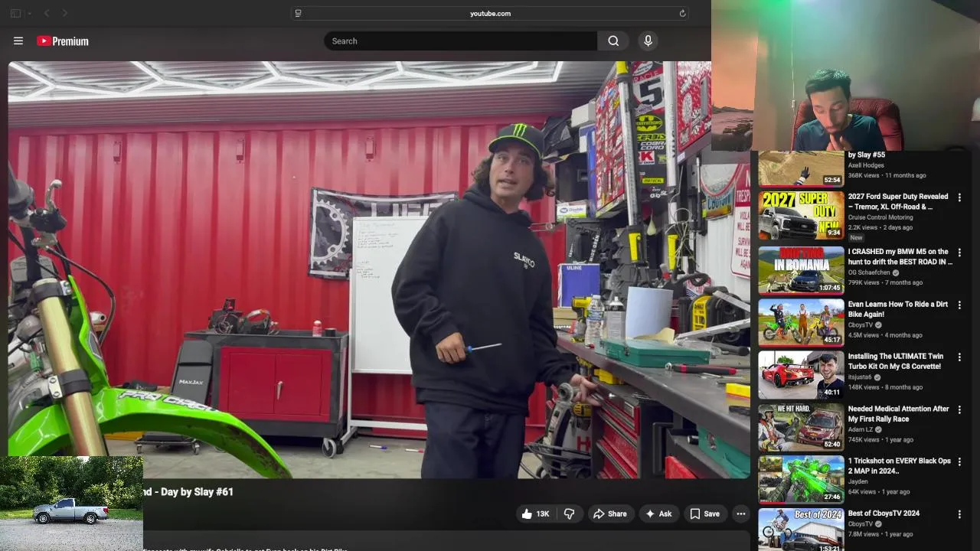
Task: Click the Ask button
Action: click(x=658, y=514)
